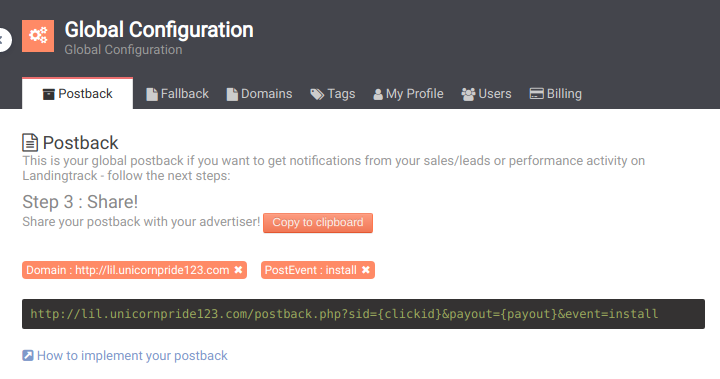Open the Postback tab
The image size is (720, 379).
pos(78,94)
